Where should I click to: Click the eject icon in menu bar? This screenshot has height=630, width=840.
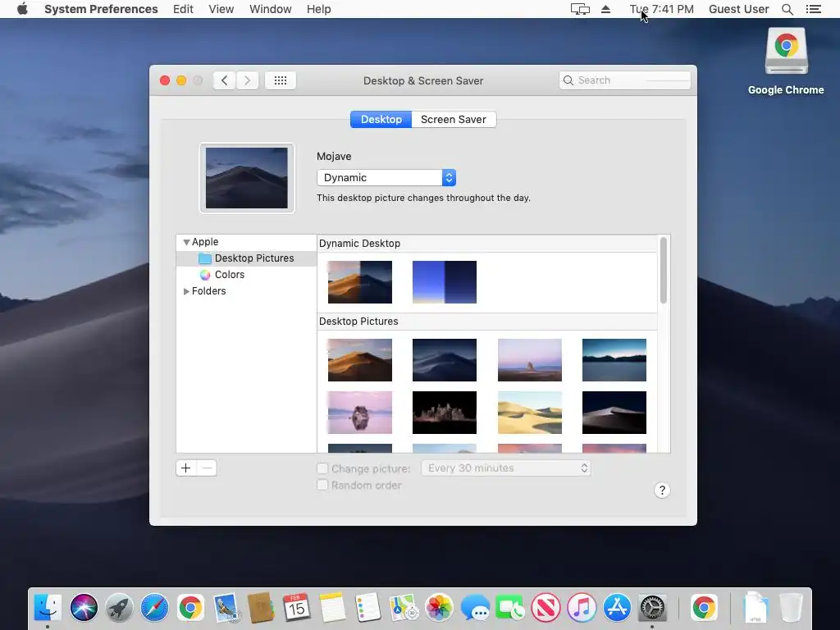pyautogui.click(x=605, y=9)
